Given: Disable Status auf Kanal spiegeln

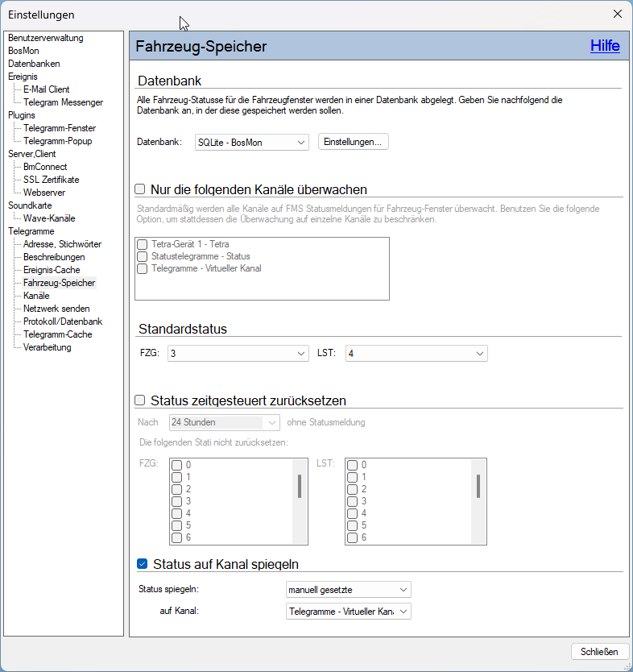Looking at the screenshot, I should tap(143, 563).
